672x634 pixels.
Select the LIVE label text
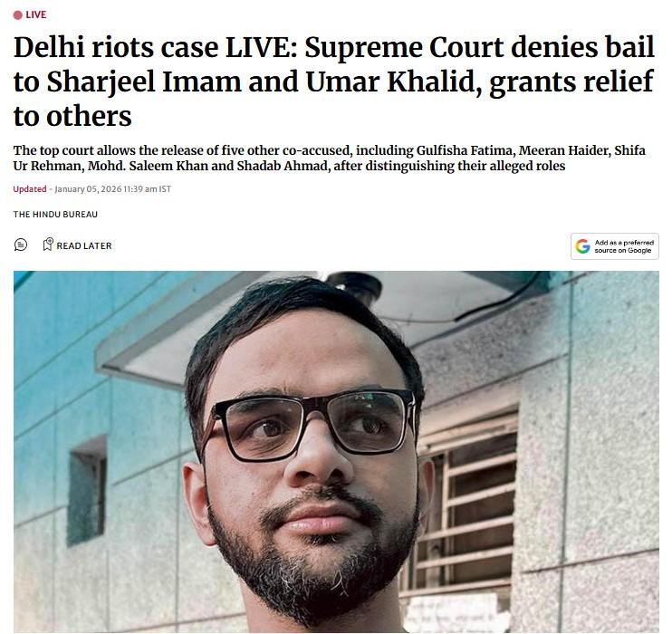pyautogui.click(x=36, y=15)
